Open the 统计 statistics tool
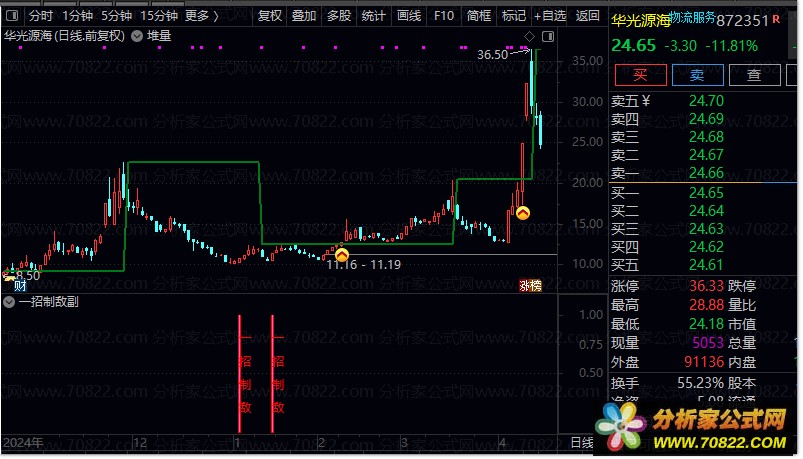803x459 pixels. click(x=373, y=16)
